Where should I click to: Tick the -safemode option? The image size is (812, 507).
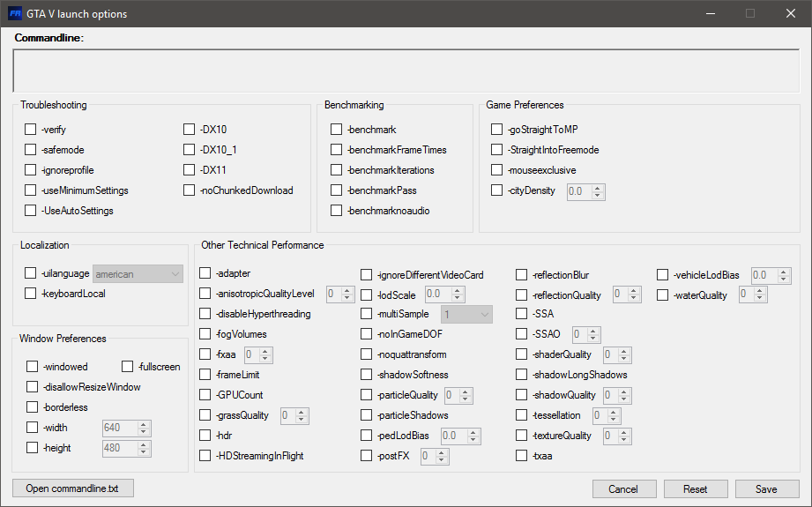(31, 150)
